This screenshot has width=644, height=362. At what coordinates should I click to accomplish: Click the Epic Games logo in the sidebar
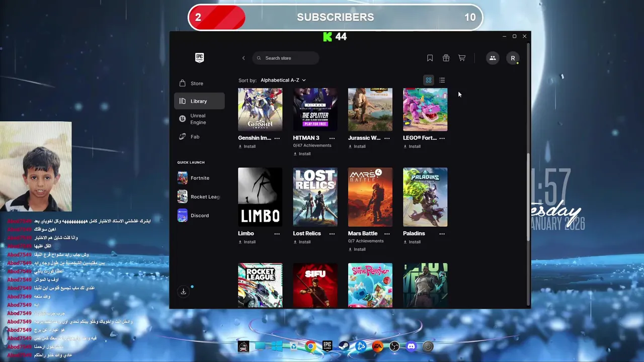pyautogui.click(x=199, y=58)
